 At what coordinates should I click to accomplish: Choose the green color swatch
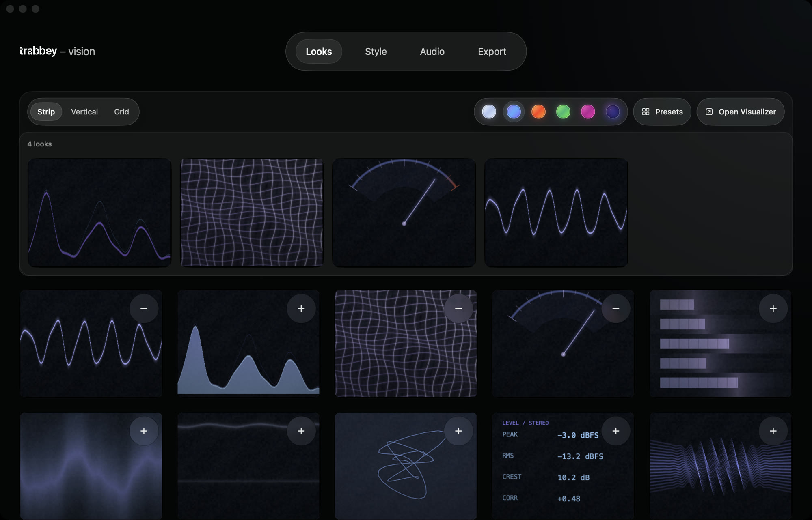coord(563,112)
